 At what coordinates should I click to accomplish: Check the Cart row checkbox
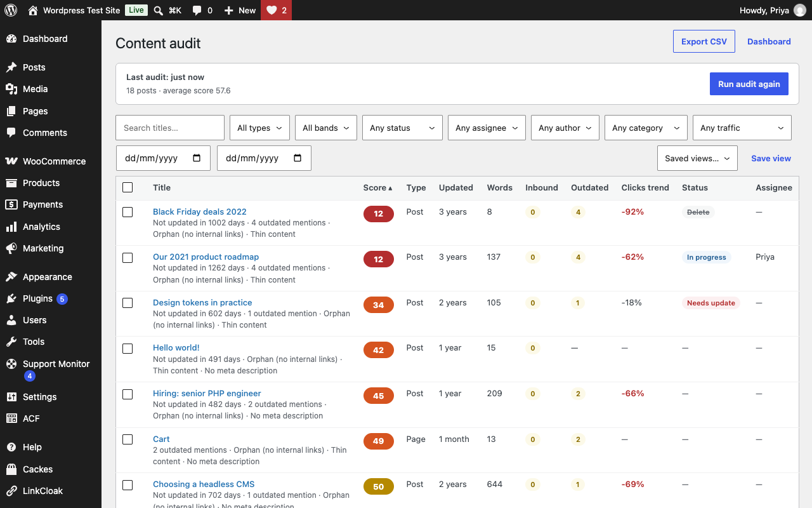pos(128,439)
